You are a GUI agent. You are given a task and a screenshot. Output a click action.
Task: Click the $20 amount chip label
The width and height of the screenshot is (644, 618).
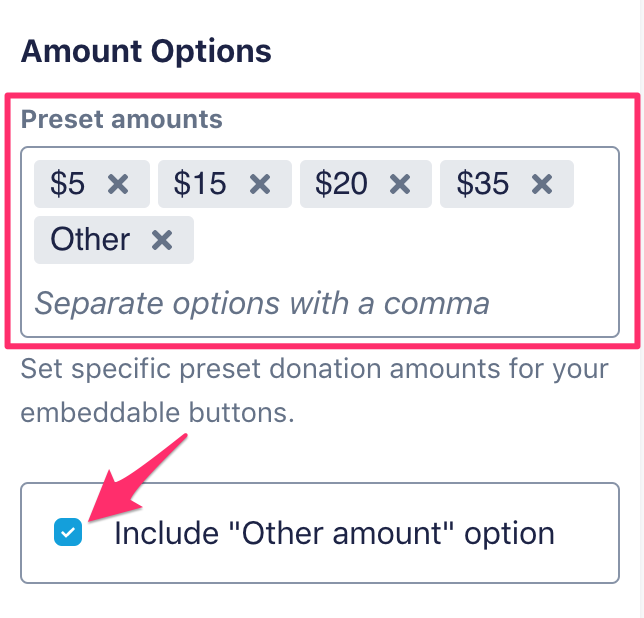click(341, 184)
